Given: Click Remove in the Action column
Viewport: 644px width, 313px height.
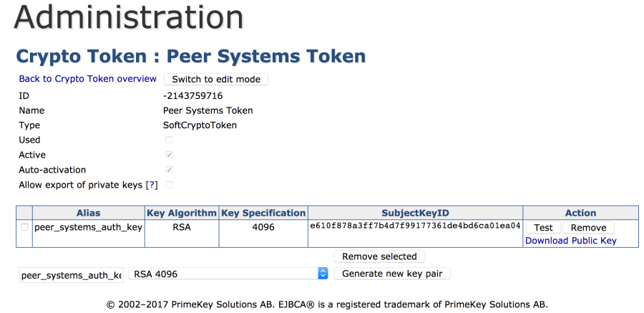Looking at the screenshot, I should point(588,228).
